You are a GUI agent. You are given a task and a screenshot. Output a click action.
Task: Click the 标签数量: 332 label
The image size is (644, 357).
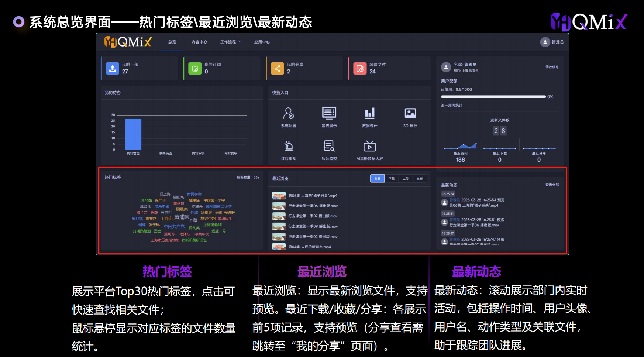point(248,178)
